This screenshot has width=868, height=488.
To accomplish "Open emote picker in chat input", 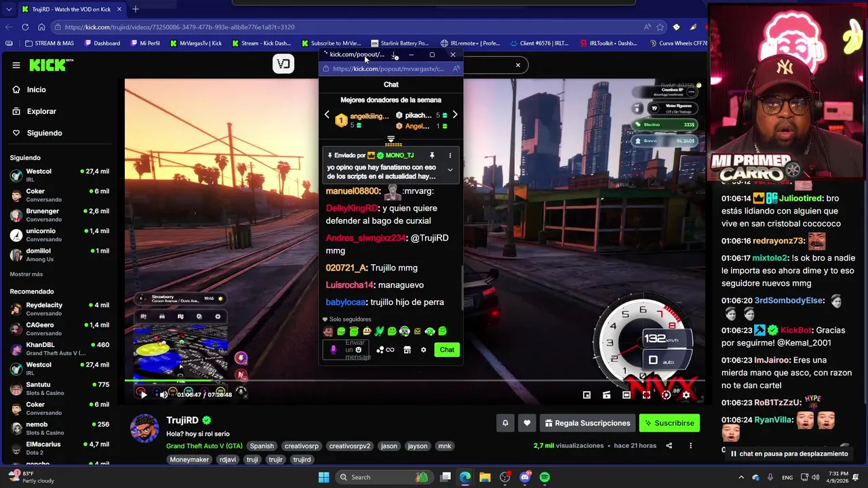I will [359, 350].
